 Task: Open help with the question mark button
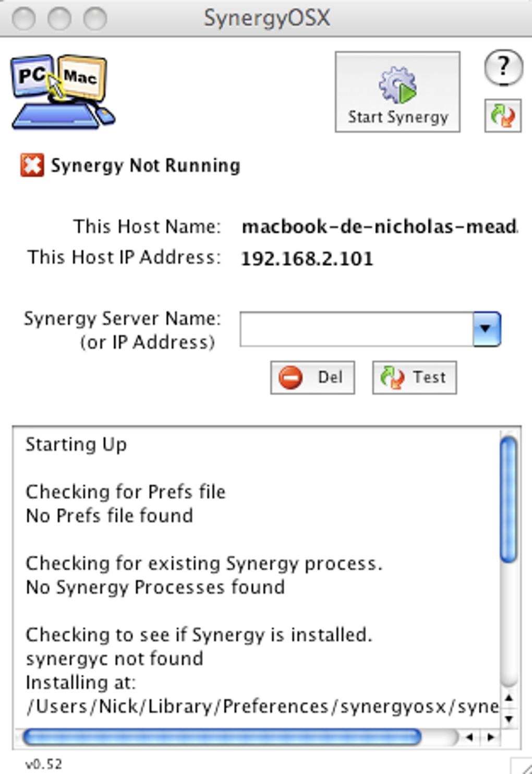coord(503,67)
